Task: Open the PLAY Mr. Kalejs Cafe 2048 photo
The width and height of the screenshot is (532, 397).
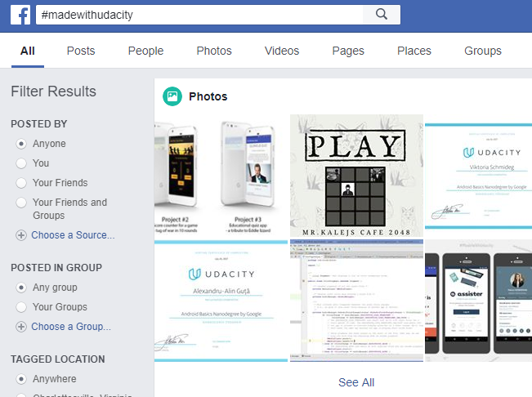Action: tap(356, 176)
